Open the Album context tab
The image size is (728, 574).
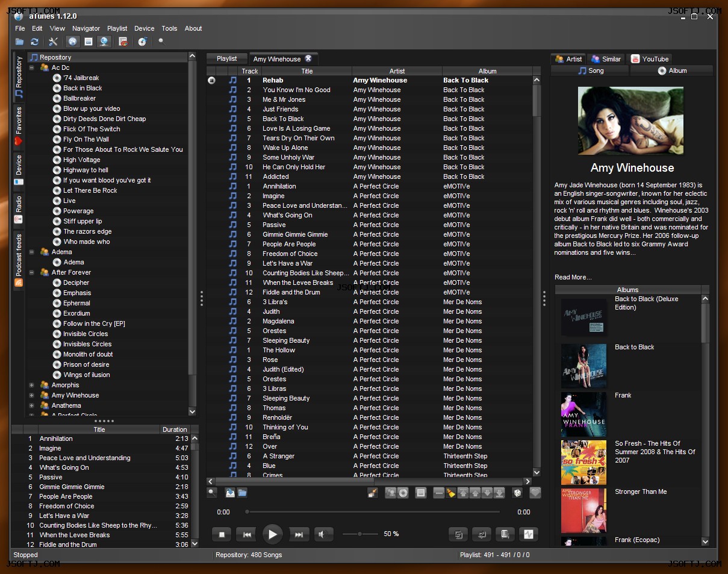(x=671, y=70)
